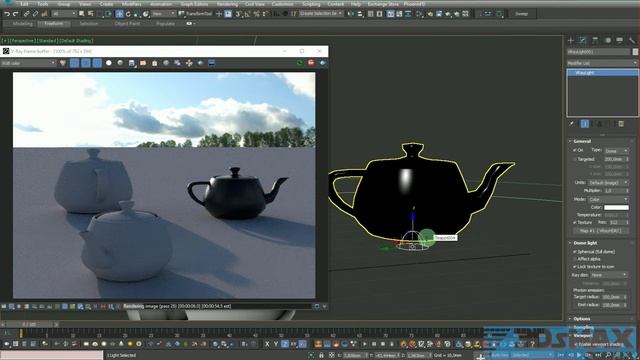Open the Utilities wrench panel tab
Viewport: 640px width, 360px height.
(632, 40)
